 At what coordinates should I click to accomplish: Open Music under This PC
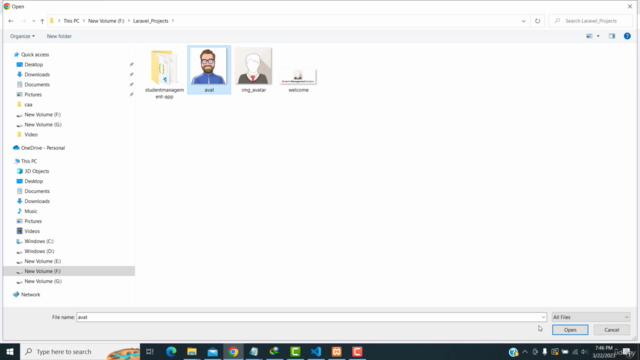31,211
